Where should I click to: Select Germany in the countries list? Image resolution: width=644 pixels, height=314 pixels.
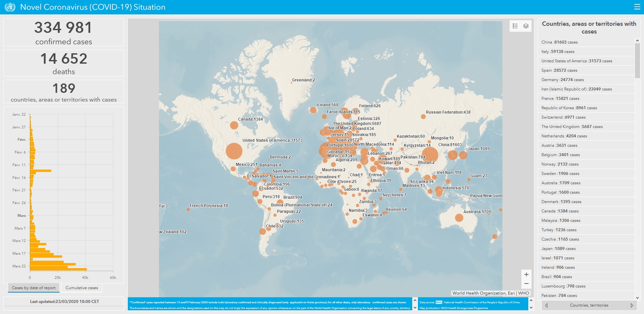[x=562, y=80]
